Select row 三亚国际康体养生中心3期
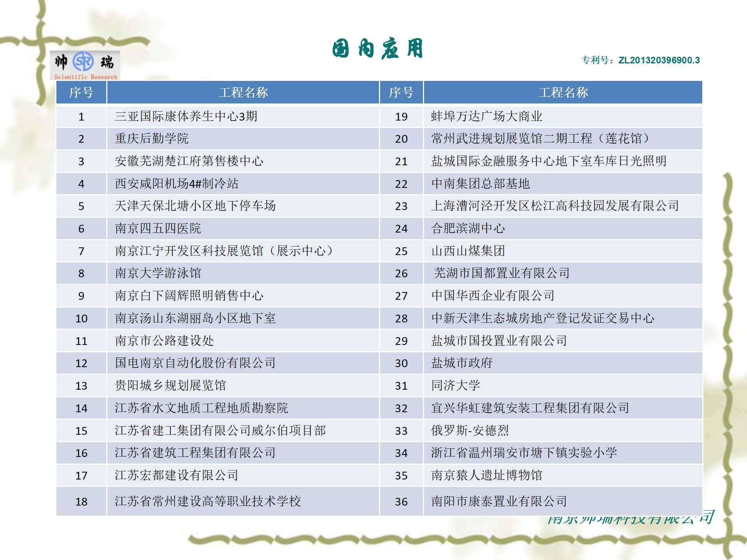Screen dimensions: 747x560 [243, 116]
